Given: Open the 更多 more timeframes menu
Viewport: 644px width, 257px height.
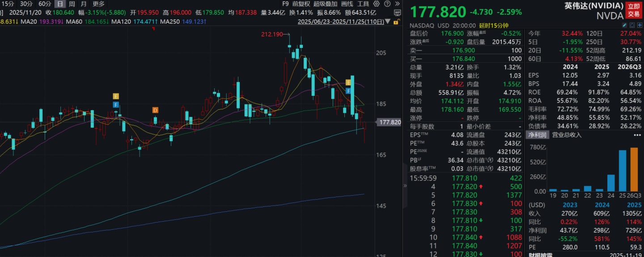Looking at the screenshot, I should (x=98, y=4).
